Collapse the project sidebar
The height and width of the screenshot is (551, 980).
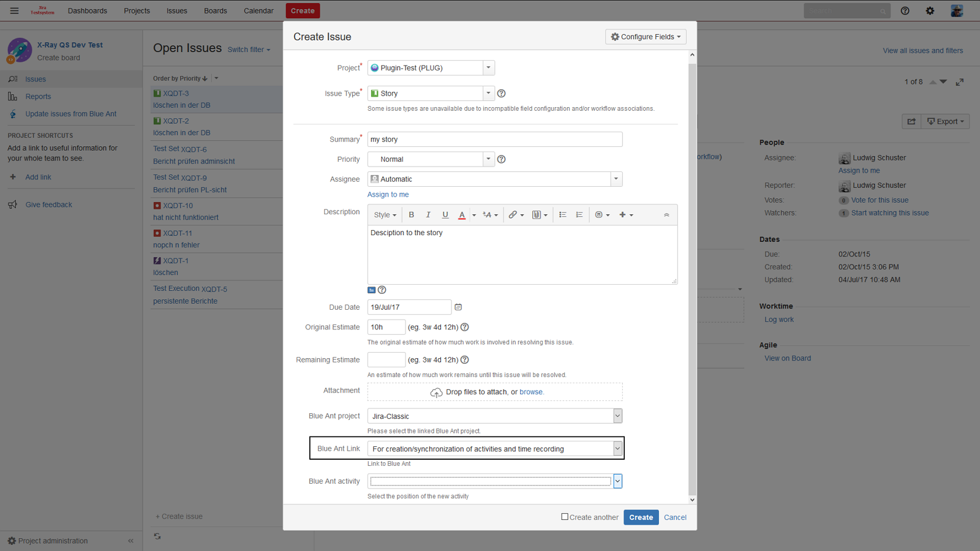tap(130, 541)
